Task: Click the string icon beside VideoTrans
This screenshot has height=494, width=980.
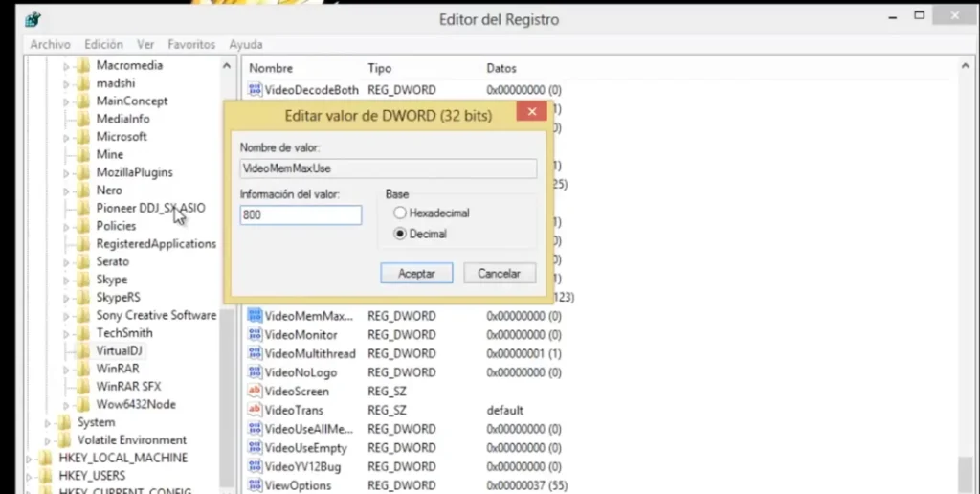Action: [256, 410]
